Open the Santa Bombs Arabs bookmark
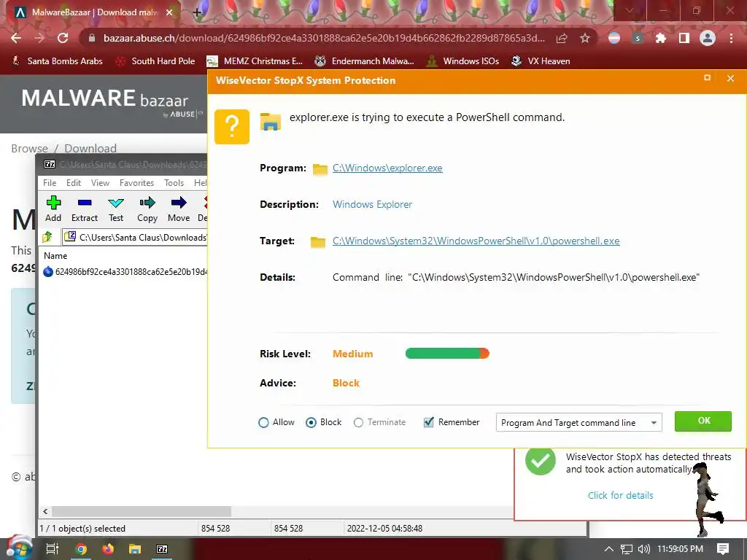The image size is (747, 560). point(57,61)
